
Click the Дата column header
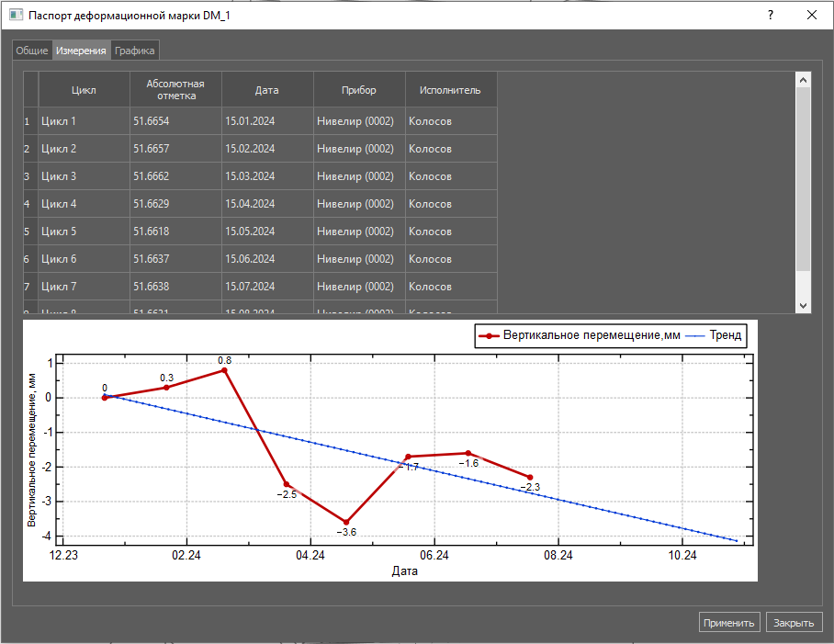click(267, 90)
